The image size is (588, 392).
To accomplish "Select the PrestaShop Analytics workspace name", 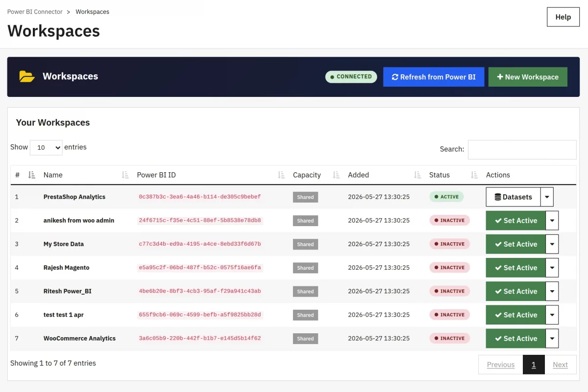I will pos(74,197).
